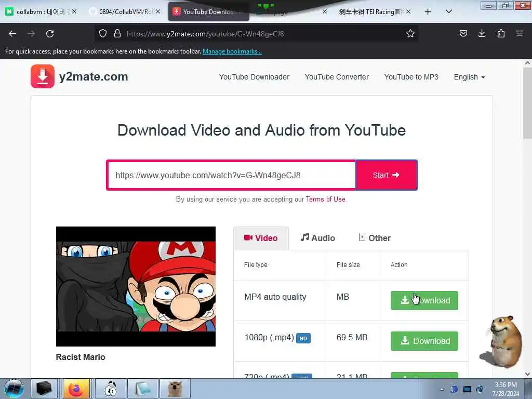This screenshot has width=532, height=399.
Task: Open the Pocket save icon
Action: coord(463,33)
